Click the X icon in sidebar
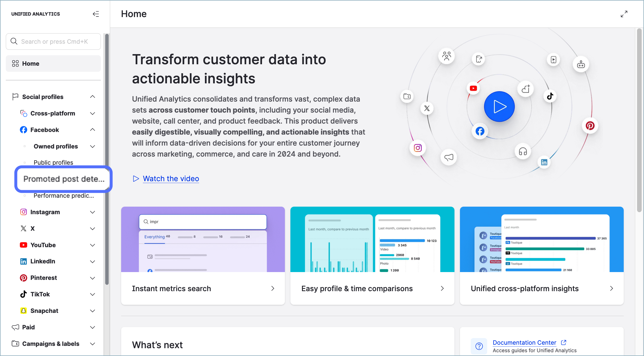644x356 pixels. [23, 228]
